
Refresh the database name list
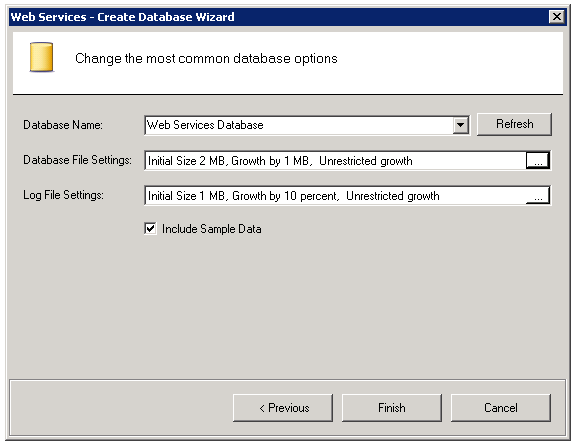coord(514,124)
